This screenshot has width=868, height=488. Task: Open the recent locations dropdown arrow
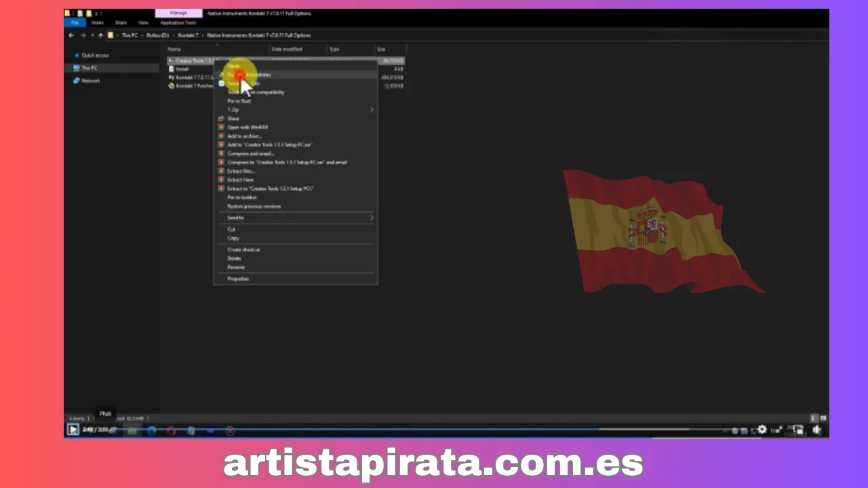(92, 35)
